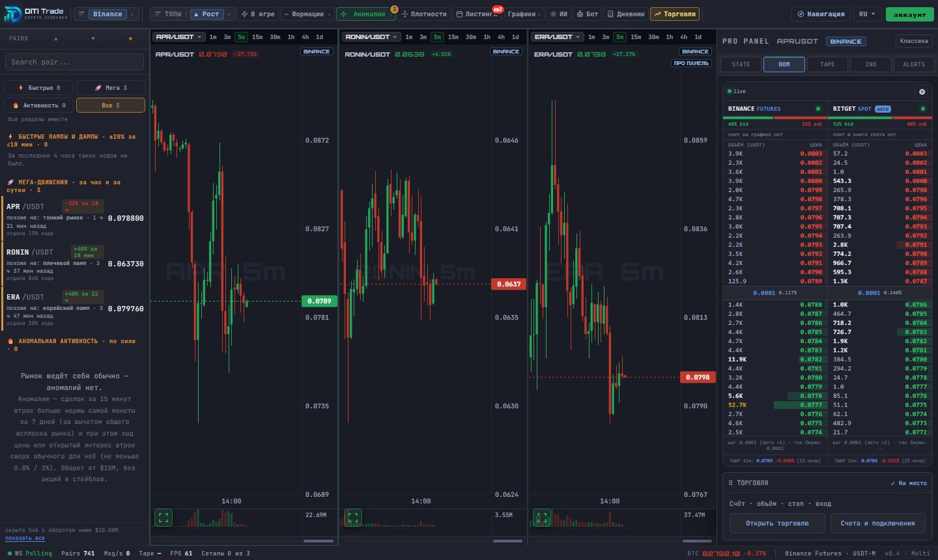
Task: Open Навигация navigation
Action: tap(821, 14)
